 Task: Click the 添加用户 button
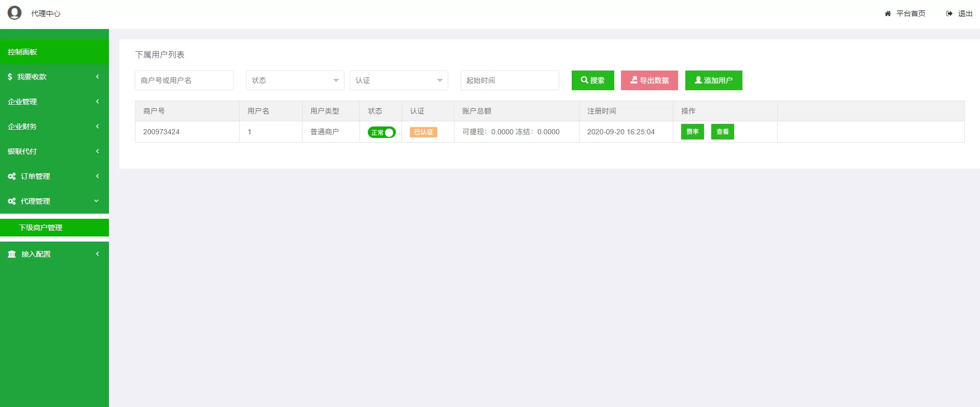tap(713, 80)
